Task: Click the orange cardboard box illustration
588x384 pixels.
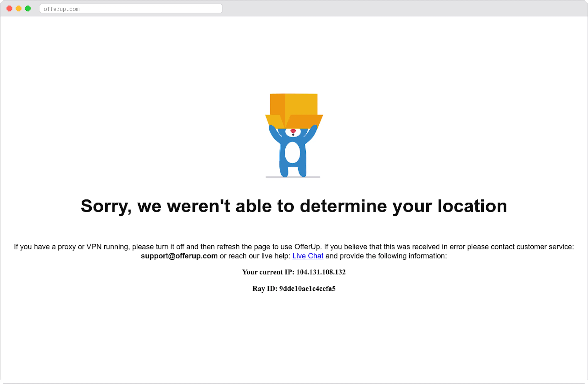Action: pos(294,111)
